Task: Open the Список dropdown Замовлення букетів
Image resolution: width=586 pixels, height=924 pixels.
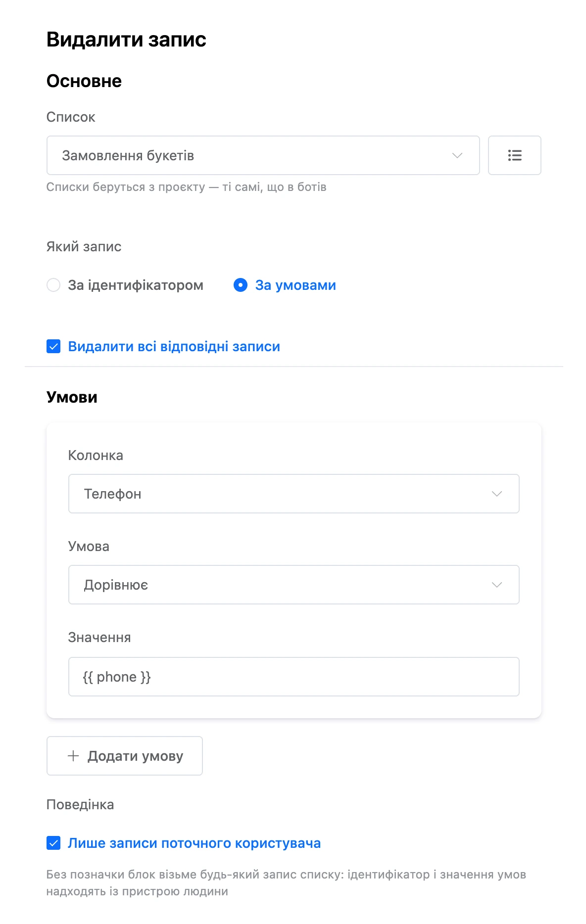Action: 263,155
